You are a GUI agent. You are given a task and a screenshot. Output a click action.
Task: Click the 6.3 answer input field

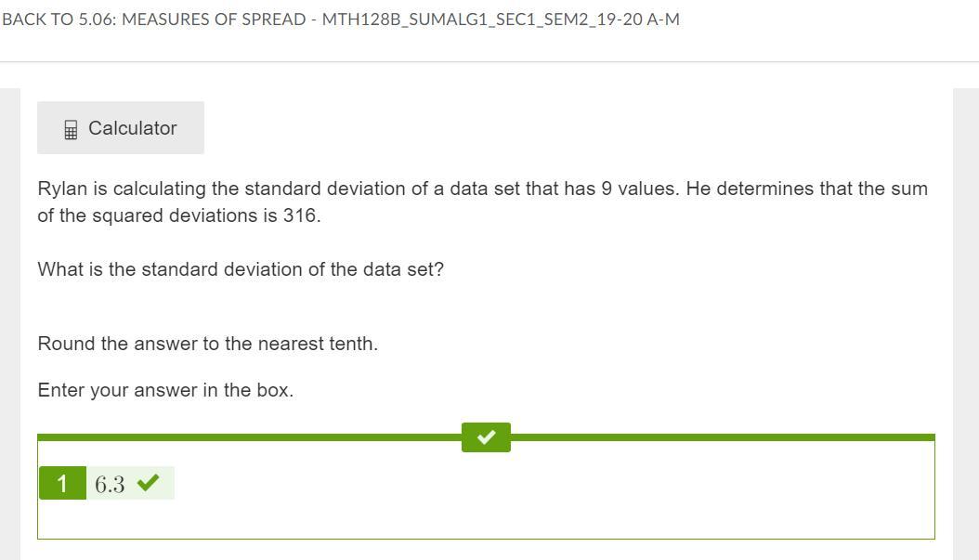111,484
